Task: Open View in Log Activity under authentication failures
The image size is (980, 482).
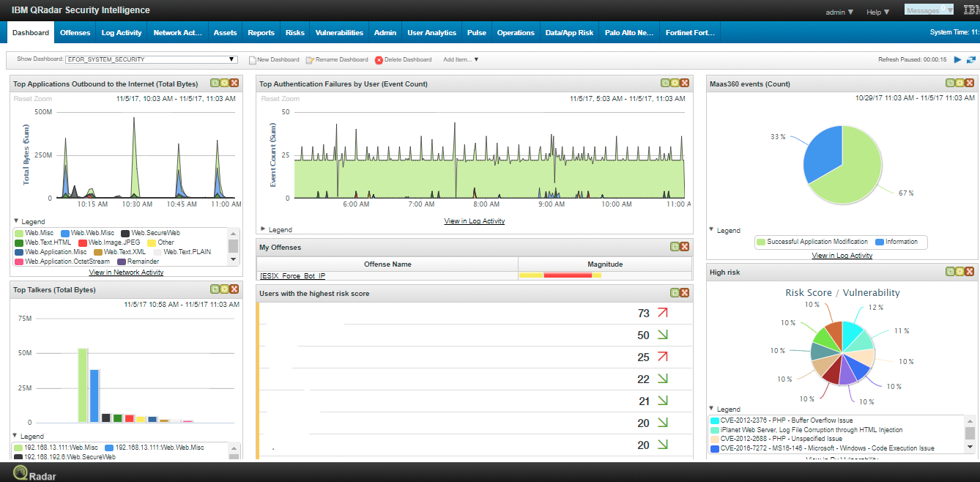Action: (x=475, y=220)
